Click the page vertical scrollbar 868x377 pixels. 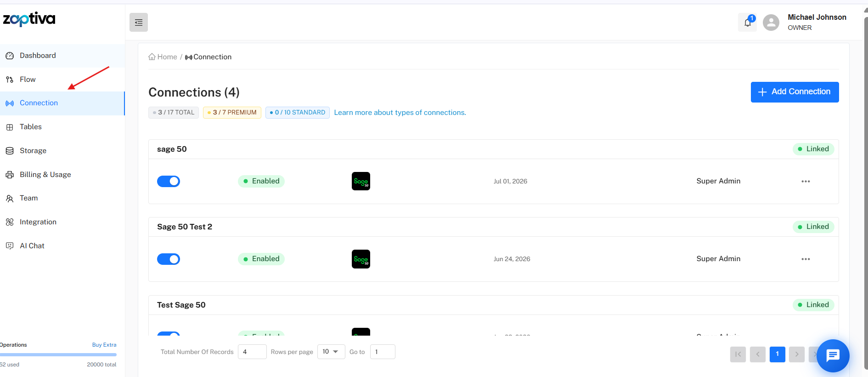866,193
